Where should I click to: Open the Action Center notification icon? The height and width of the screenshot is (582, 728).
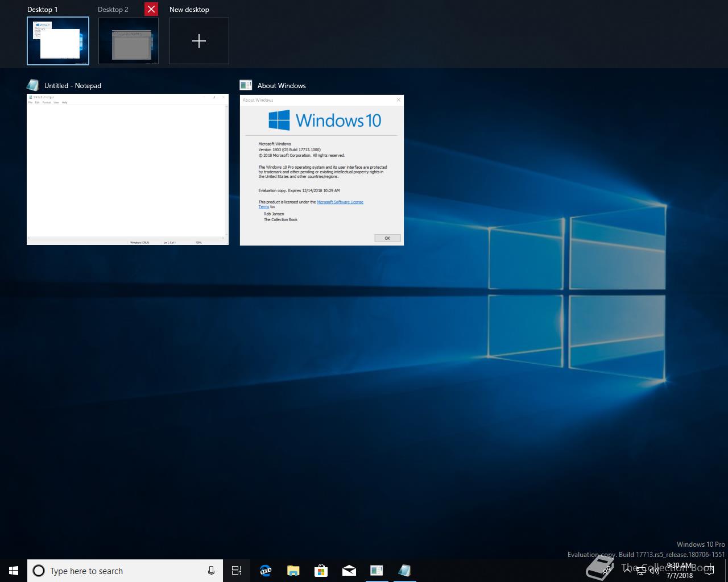coord(709,571)
